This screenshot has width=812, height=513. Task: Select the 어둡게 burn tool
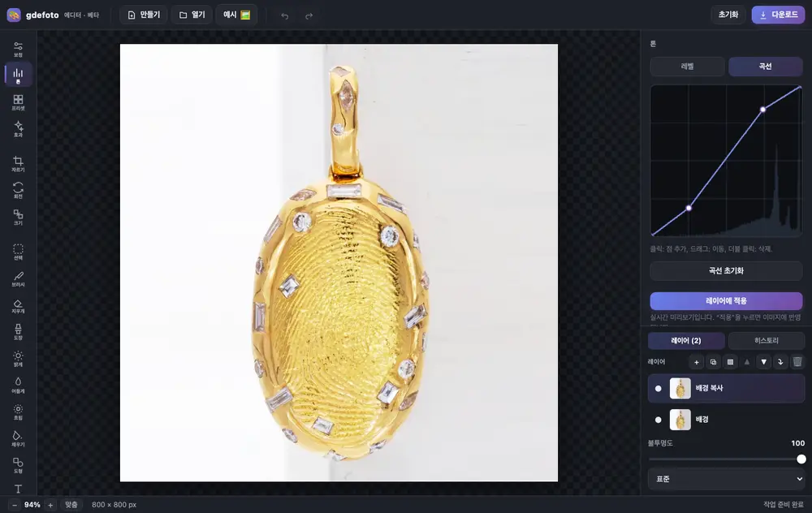point(18,385)
